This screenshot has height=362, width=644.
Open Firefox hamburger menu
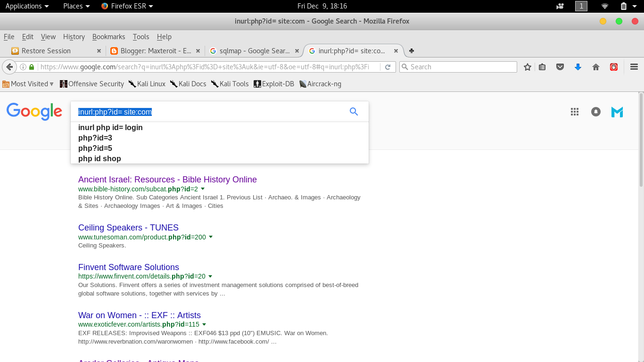(634, 67)
